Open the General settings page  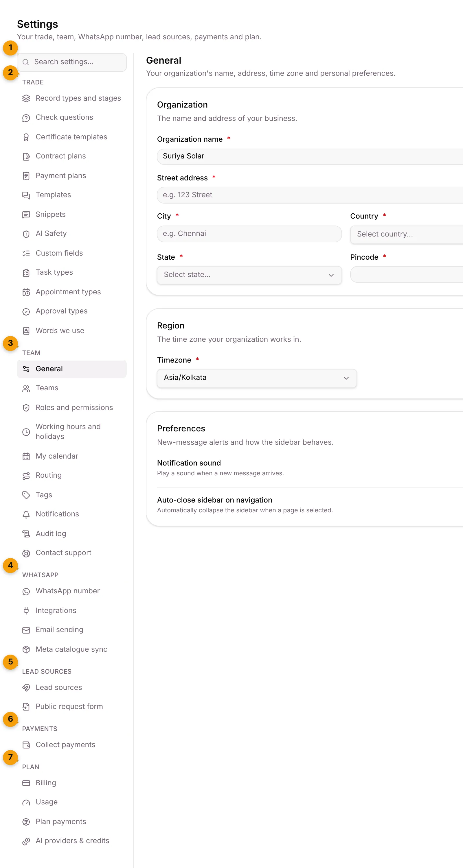tap(72, 369)
